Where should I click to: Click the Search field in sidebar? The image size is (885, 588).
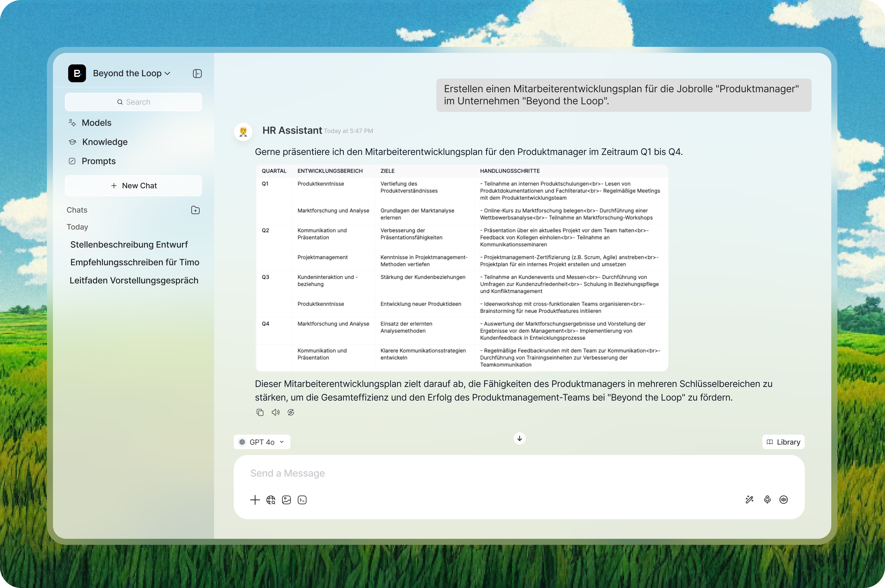click(134, 102)
